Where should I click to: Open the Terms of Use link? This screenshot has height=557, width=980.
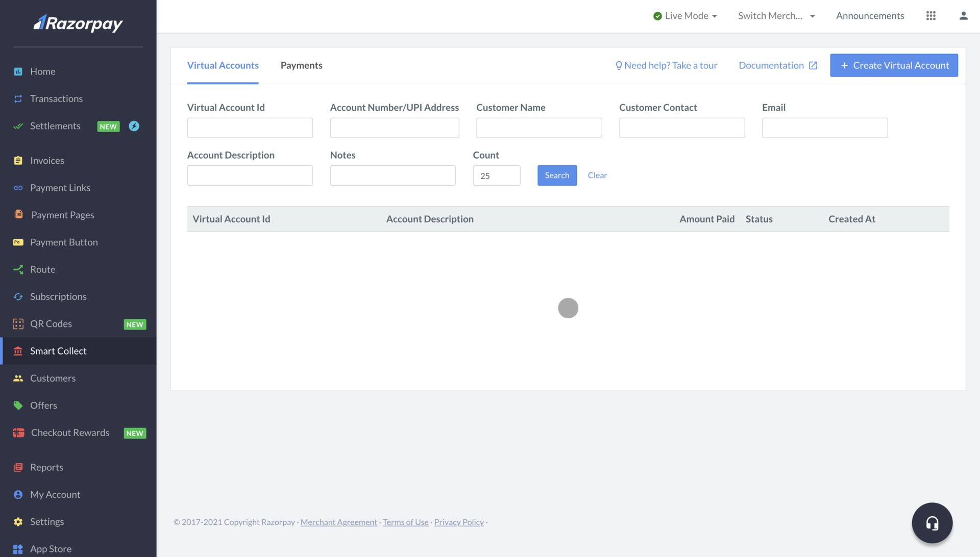405,522
